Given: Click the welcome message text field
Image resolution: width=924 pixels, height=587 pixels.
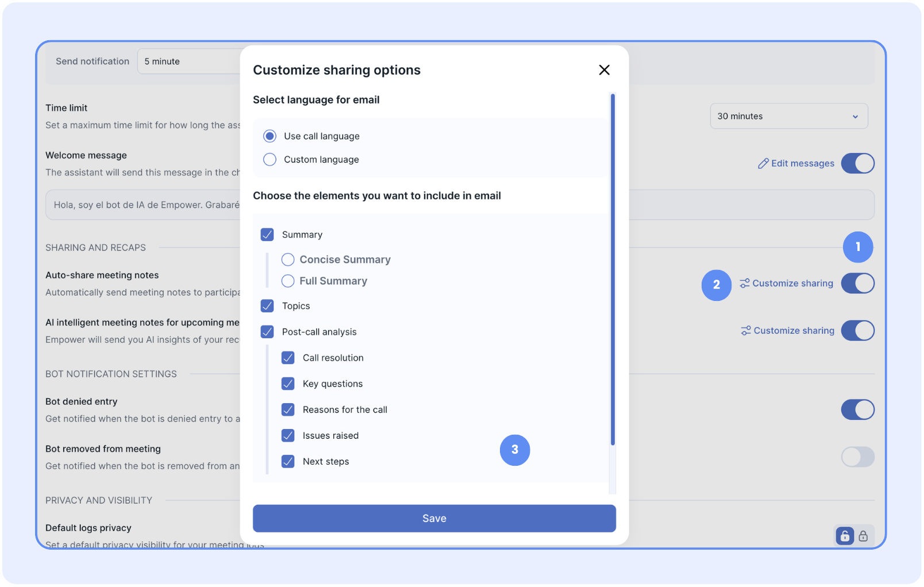Looking at the screenshot, I should (144, 205).
